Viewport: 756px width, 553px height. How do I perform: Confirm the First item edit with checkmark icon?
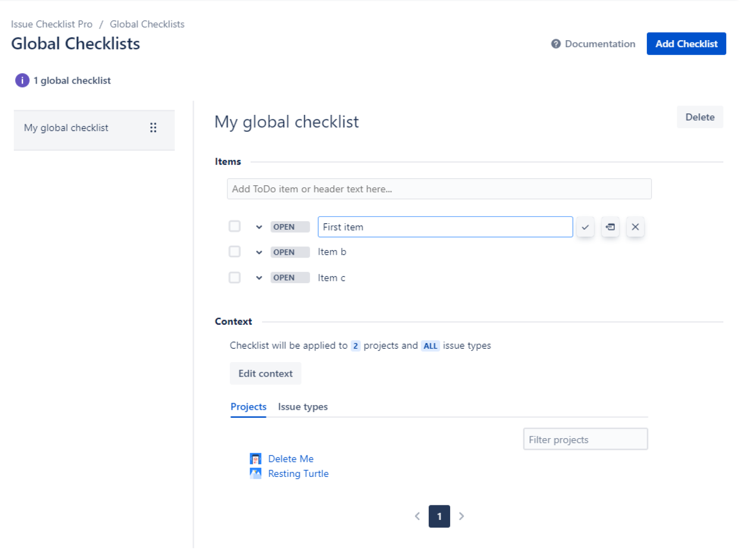(x=585, y=227)
